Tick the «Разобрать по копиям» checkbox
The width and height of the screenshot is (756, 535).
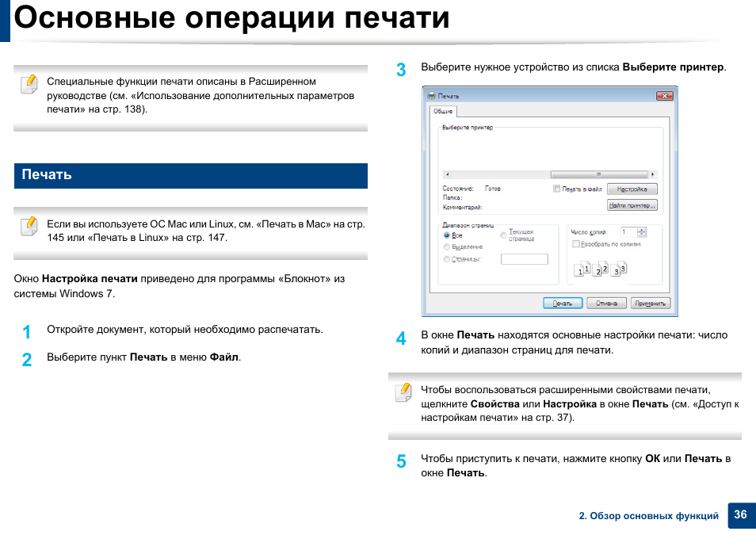point(575,244)
